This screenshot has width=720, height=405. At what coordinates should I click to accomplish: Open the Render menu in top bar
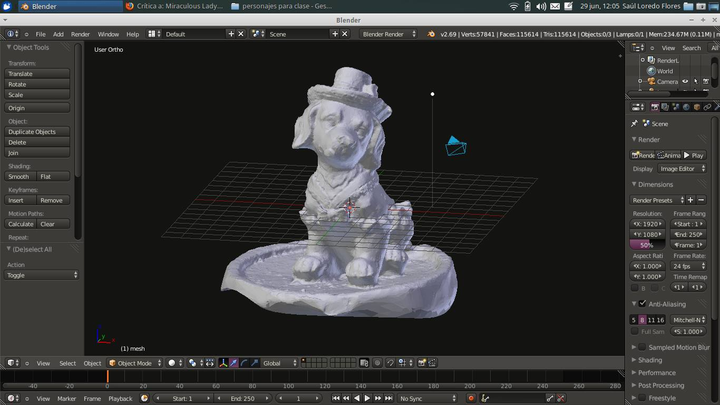coord(80,34)
